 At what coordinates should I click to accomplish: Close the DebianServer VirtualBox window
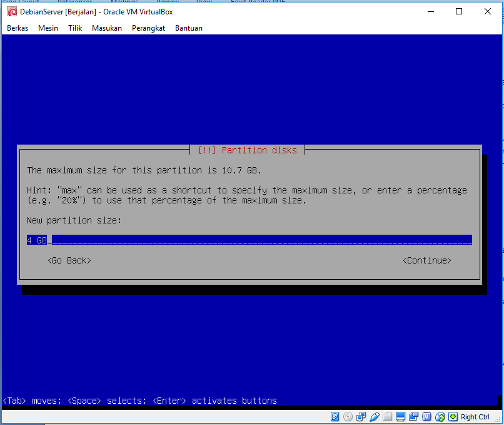tap(488, 12)
